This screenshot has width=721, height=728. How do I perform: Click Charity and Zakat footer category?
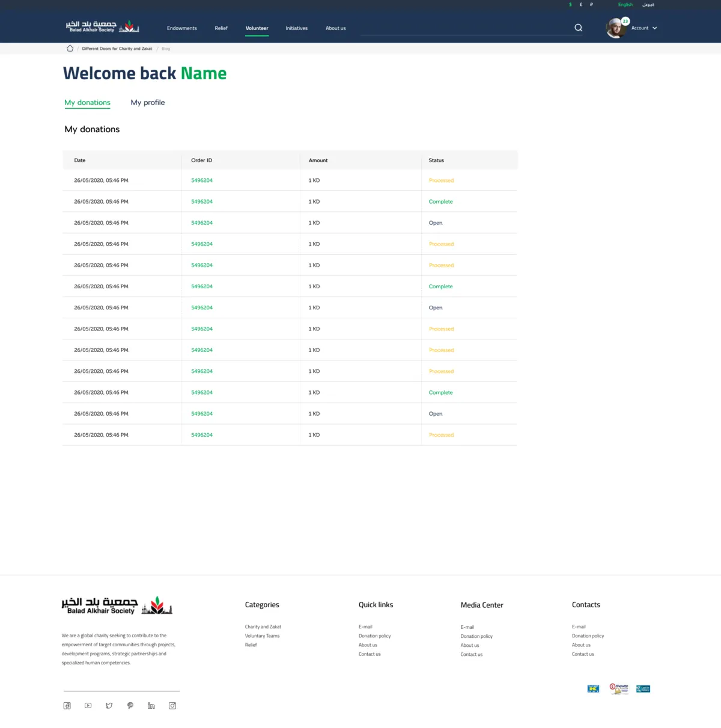(x=263, y=626)
